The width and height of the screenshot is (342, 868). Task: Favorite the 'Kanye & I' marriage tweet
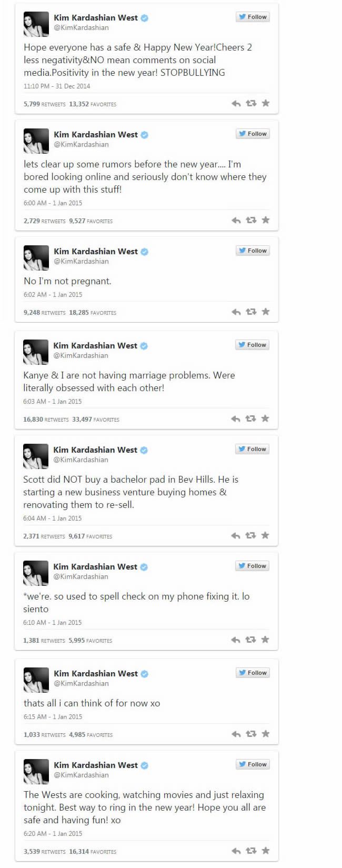click(265, 418)
